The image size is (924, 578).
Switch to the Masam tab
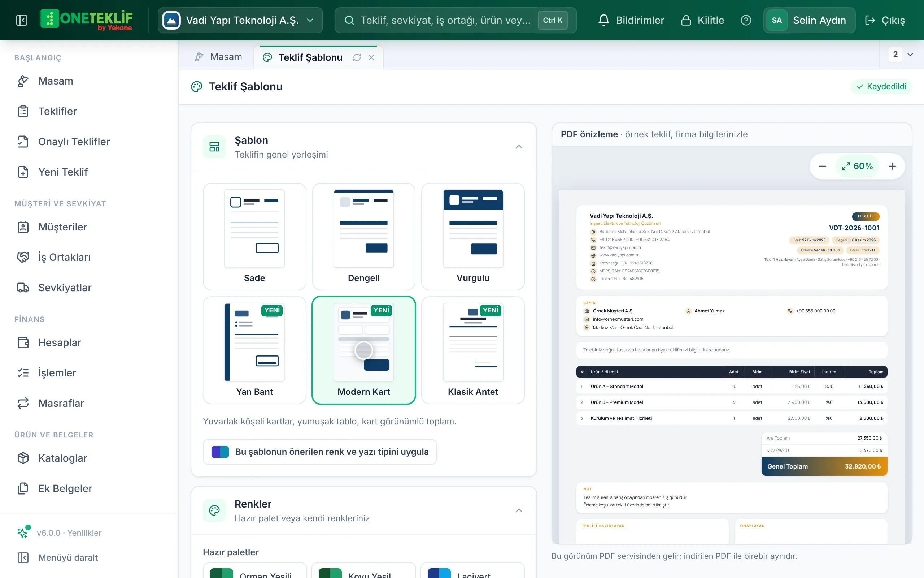click(x=218, y=57)
